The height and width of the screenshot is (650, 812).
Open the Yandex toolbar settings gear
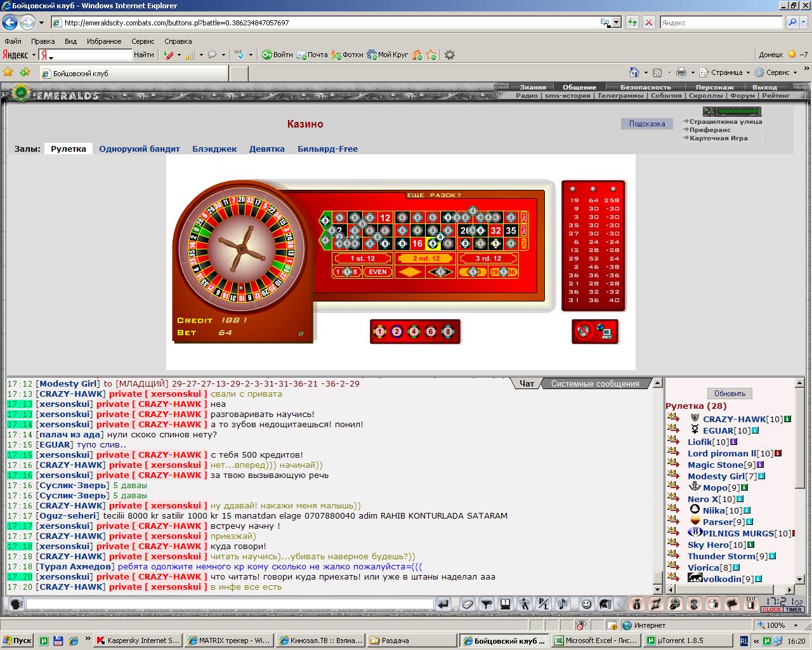tap(450, 55)
